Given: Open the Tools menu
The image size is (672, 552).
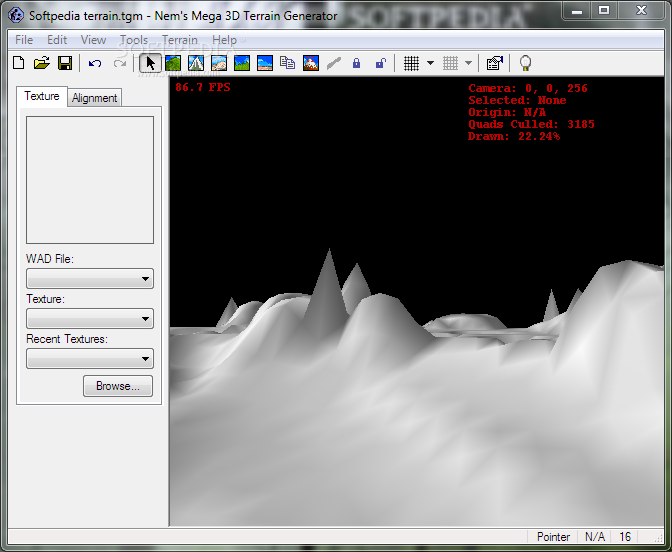Looking at the screenshot, I should [x=134, y=40].
